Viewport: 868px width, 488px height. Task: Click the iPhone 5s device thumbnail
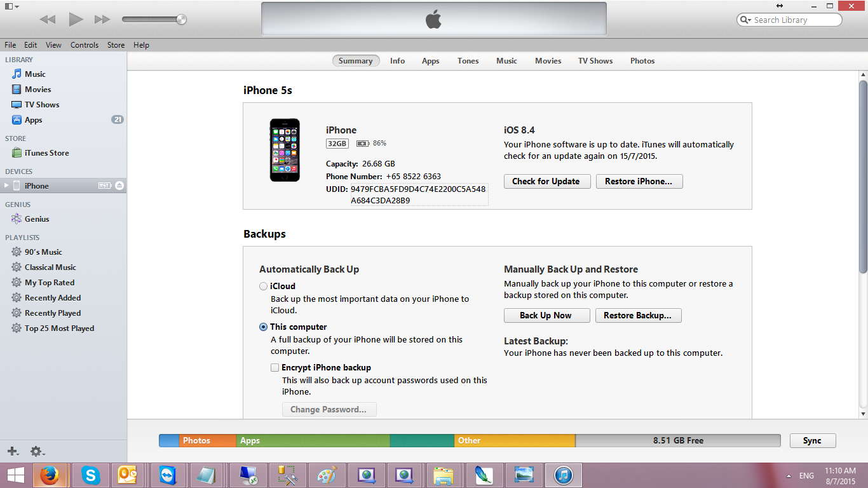(285, 150)
